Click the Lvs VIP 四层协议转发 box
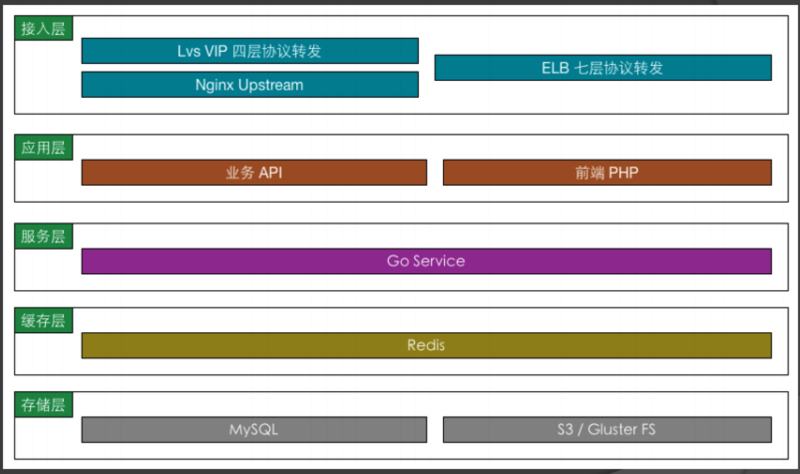 point(250,51)
